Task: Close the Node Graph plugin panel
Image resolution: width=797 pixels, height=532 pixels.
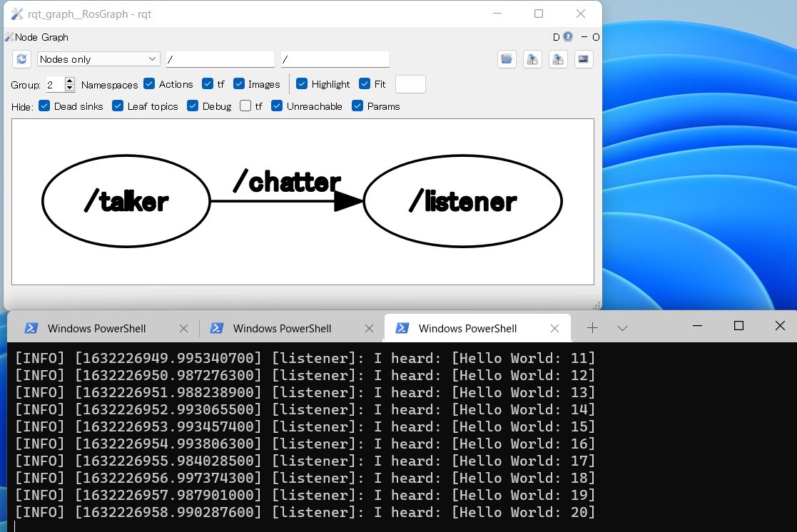Action: pyautogui.click(x=596, y=37)
